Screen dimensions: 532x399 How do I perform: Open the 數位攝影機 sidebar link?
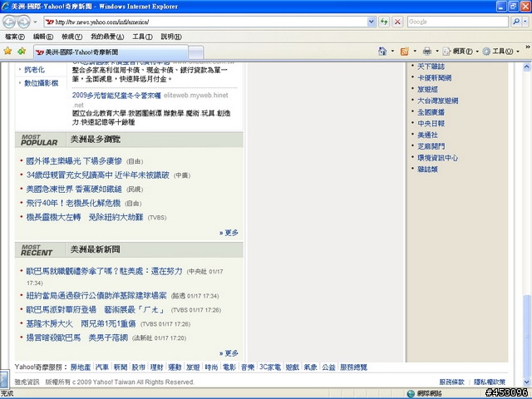[41, 83]
